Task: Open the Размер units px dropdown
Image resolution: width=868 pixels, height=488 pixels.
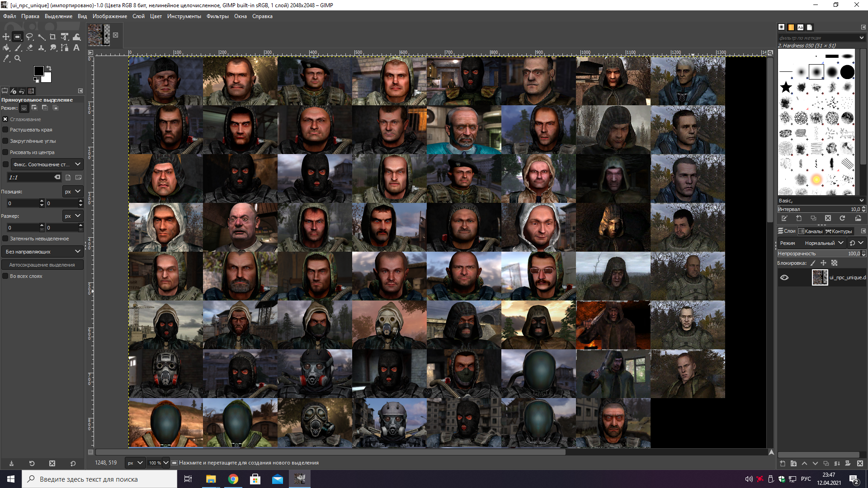Action: click(72, 216)
